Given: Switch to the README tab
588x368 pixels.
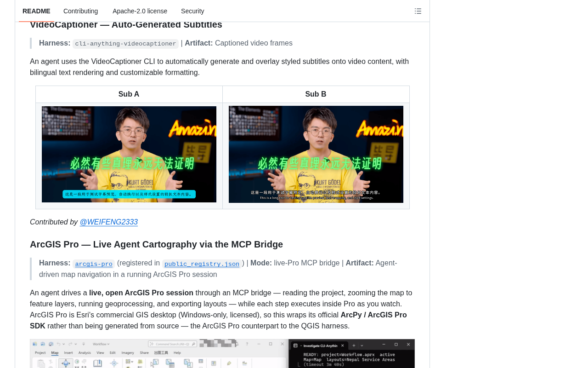Looking at the screenshot, I should point(36,11).
